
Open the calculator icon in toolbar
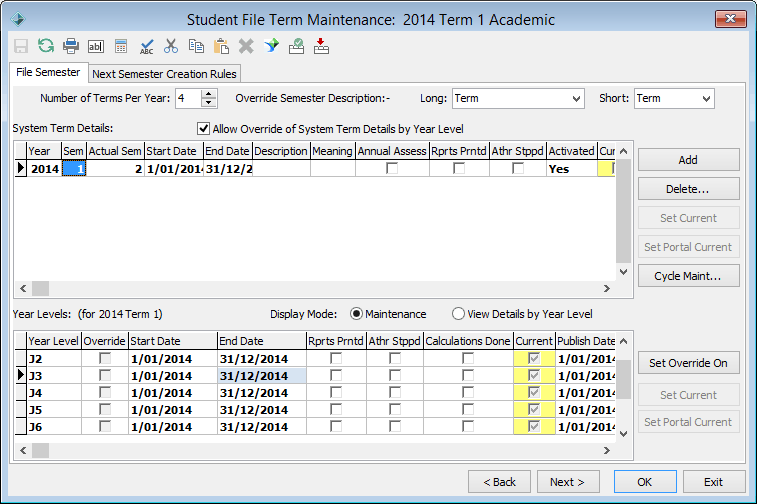pyautogui.click(x=121, y=46)
